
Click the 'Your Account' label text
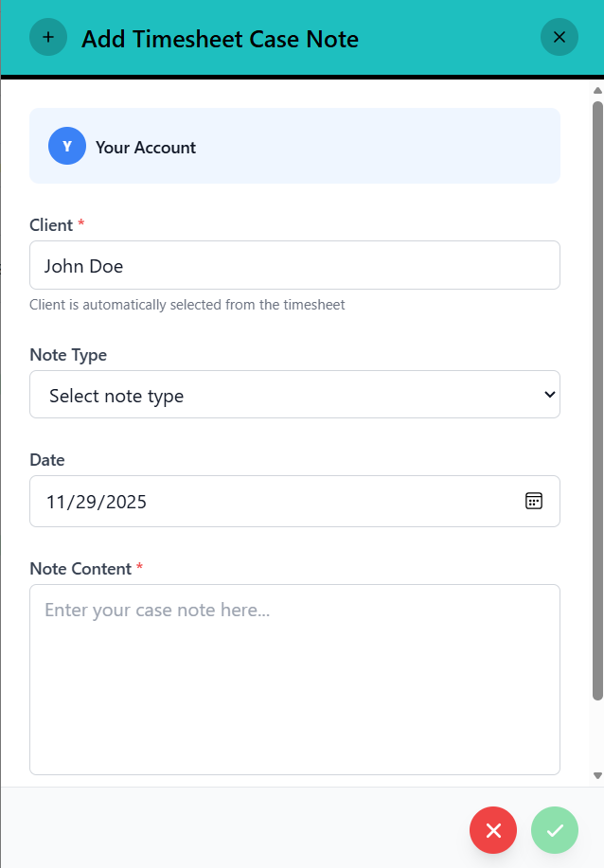tap(146, 148)
